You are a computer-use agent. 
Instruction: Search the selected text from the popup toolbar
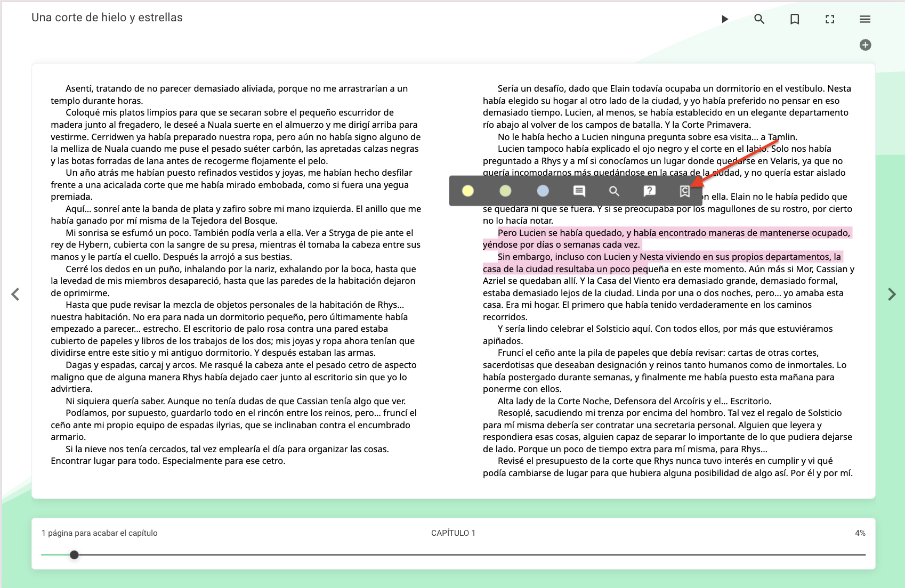614,191
